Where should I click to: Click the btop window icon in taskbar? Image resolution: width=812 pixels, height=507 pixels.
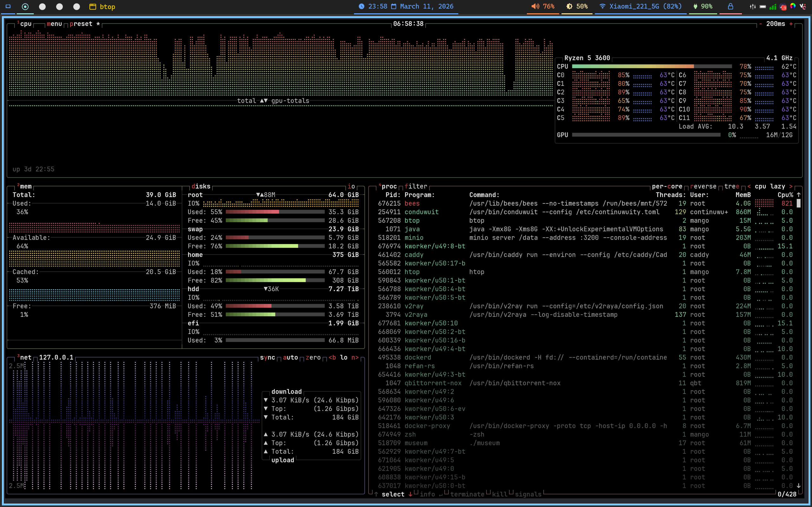click(x=93, y=7)
